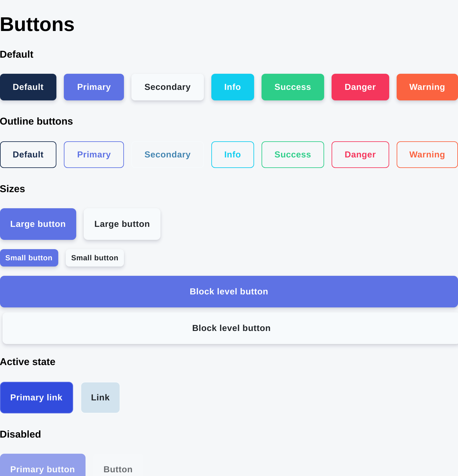Image resolution: width=458 pixels, height=476 pixels.
Task: Click the outlined Danger button
Action: tap(360, 155)
